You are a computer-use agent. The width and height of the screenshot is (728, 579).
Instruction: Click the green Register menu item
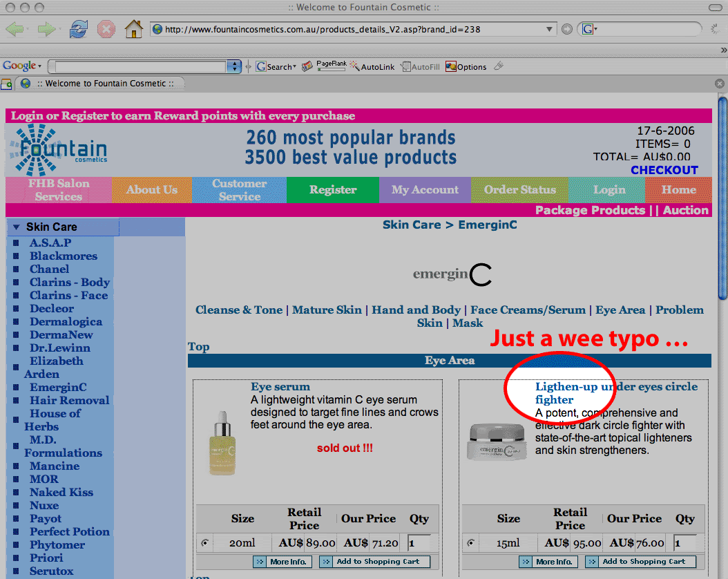click(x=333, y=190)
